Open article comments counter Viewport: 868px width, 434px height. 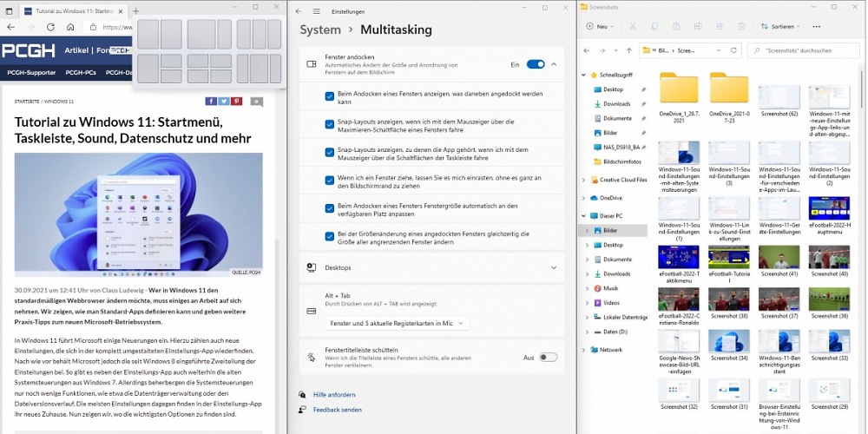[256, 102]
